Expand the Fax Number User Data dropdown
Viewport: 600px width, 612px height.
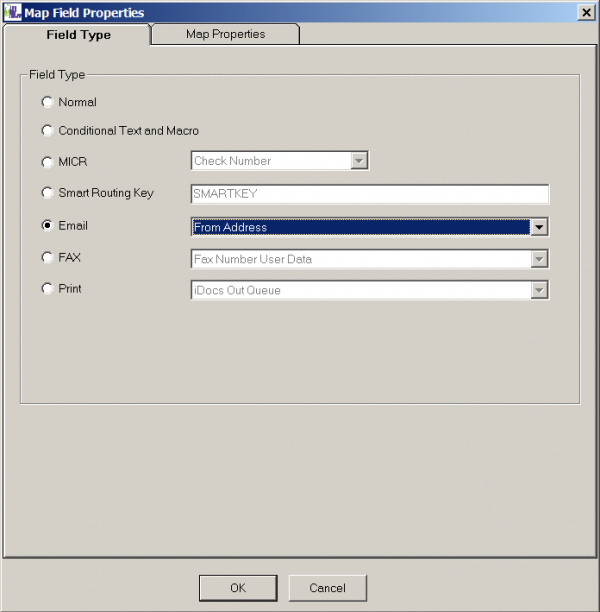[539, 259]
